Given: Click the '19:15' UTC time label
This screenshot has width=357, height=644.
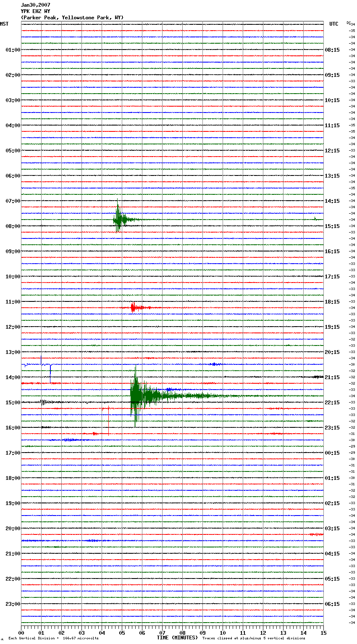Looking at the screenshot, I should pyautogui.click(x=332, y=327).
